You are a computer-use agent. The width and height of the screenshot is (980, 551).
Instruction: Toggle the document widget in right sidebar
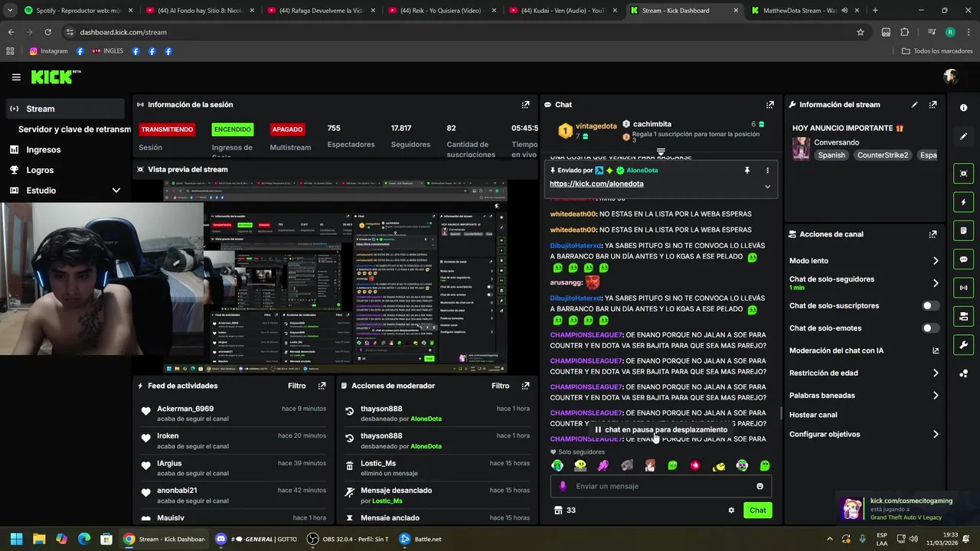(x=963, y=230)
